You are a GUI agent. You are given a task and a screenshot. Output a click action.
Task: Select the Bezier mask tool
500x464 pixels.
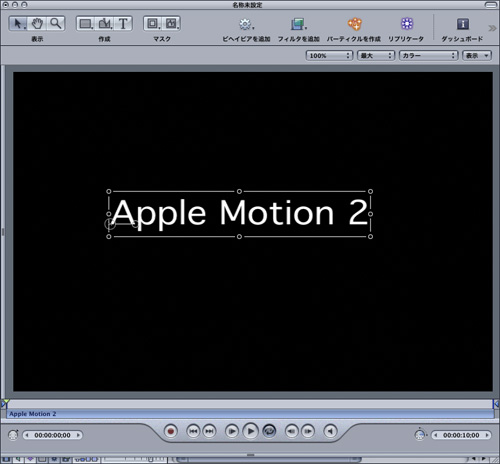[x=172, y=24]
